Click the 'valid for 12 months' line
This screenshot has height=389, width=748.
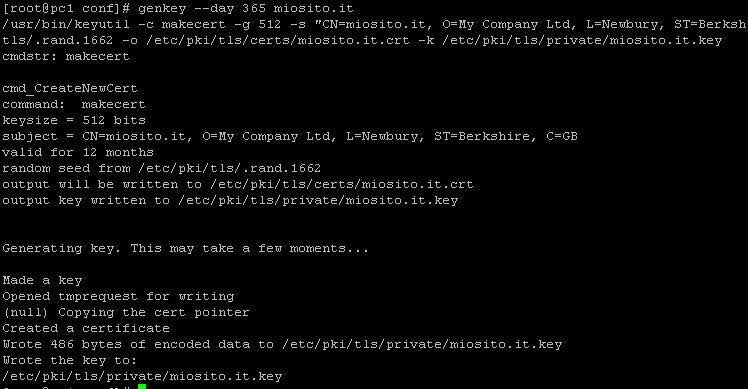[78, 152]
